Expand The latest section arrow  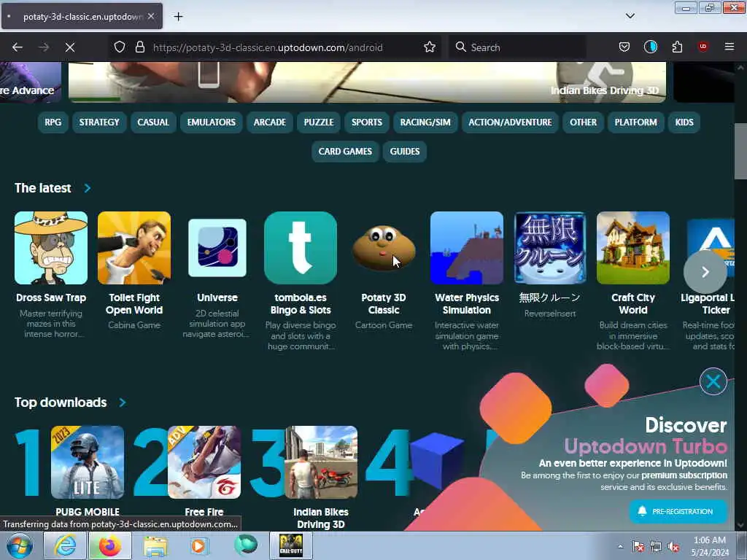point(88,188)
